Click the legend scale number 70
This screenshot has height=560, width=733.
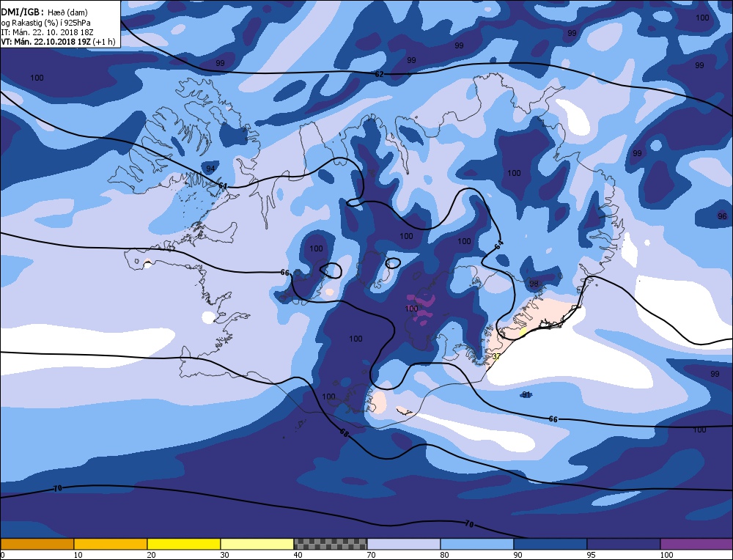tap(371, 555)
